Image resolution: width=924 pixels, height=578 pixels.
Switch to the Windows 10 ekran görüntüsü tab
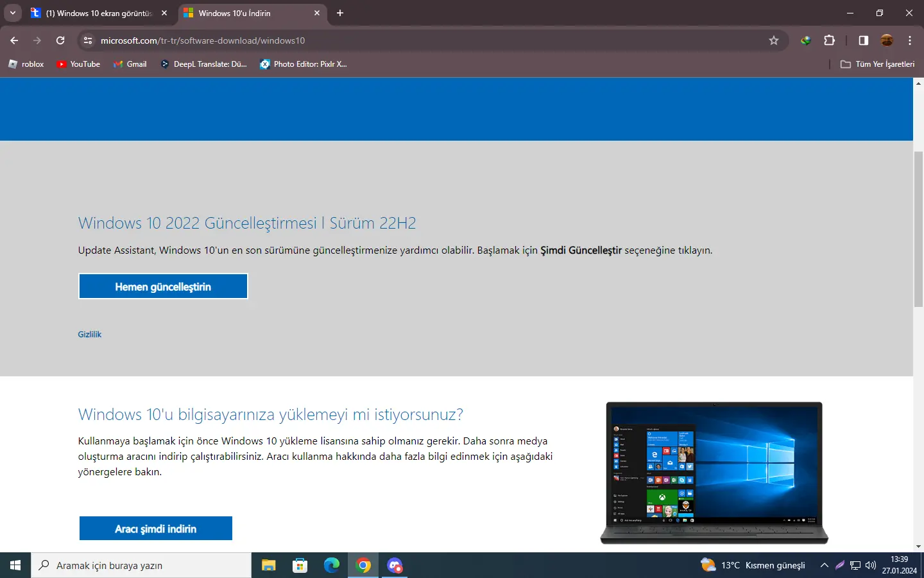pos(99,13)
